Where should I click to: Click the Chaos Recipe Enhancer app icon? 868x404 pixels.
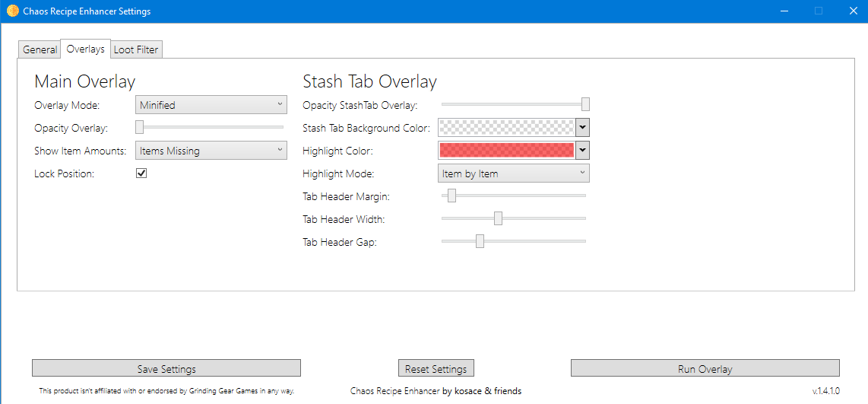tap(12, 11)
